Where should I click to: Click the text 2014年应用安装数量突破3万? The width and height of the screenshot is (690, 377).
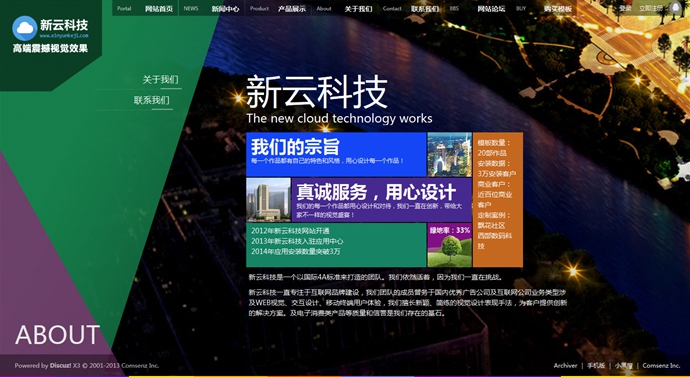(x=296, y=252)
